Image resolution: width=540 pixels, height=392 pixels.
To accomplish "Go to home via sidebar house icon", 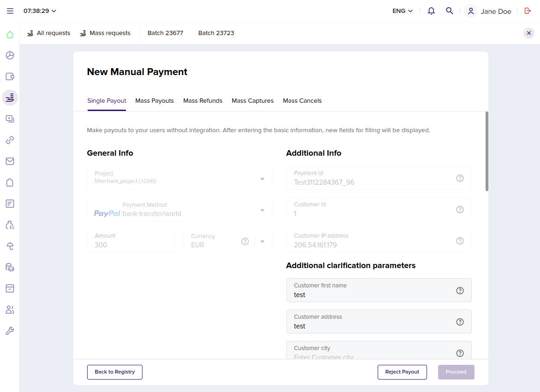I will click(10, 35).
